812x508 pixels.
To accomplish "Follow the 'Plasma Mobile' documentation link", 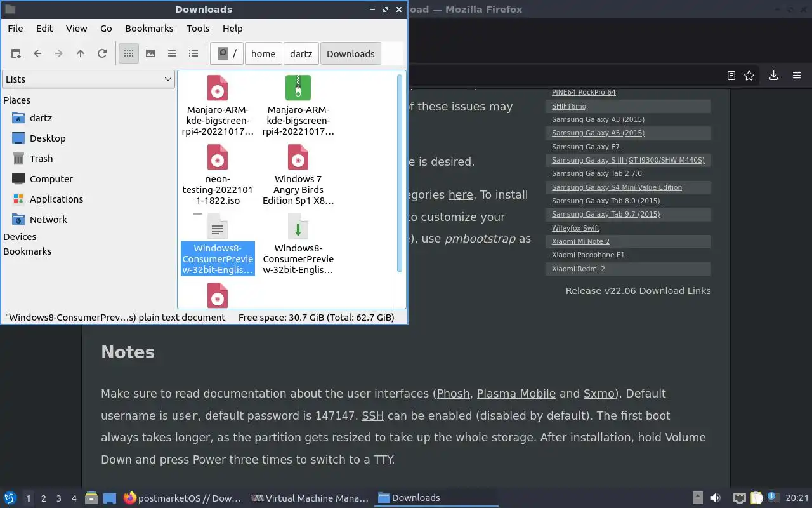I will [x=516, y=394].
